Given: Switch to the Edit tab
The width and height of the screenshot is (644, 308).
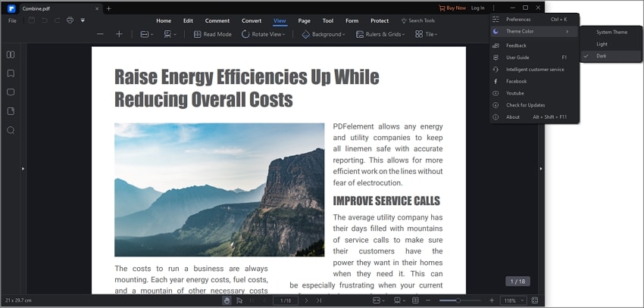Looking at the screenshot, I should pos(188,20).
